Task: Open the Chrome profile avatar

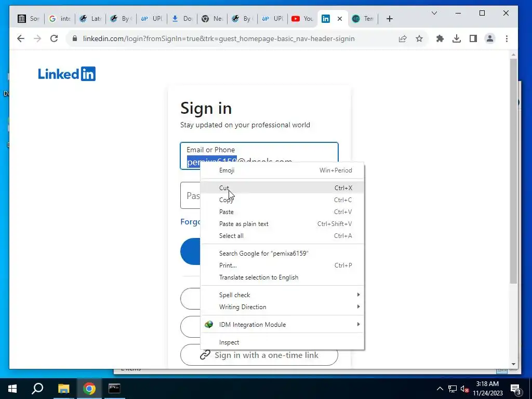Action: point(490,38)
